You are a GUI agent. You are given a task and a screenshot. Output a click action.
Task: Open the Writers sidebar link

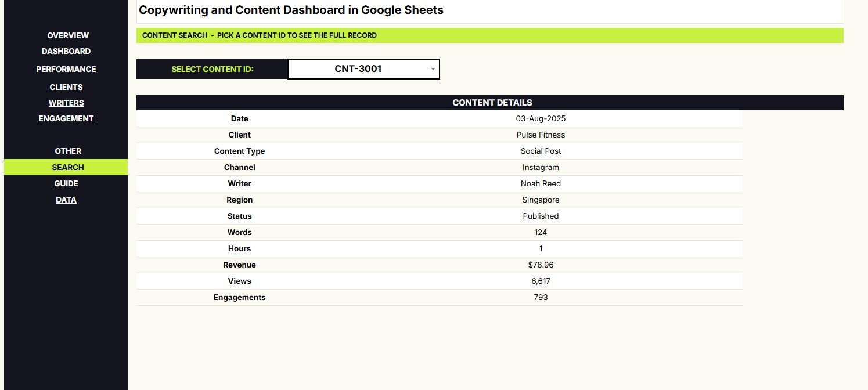pyautogui.click(x=66, y=103)
